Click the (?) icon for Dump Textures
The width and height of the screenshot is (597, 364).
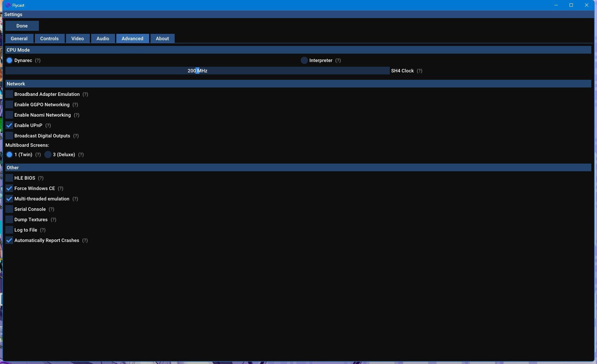(53, 220)
